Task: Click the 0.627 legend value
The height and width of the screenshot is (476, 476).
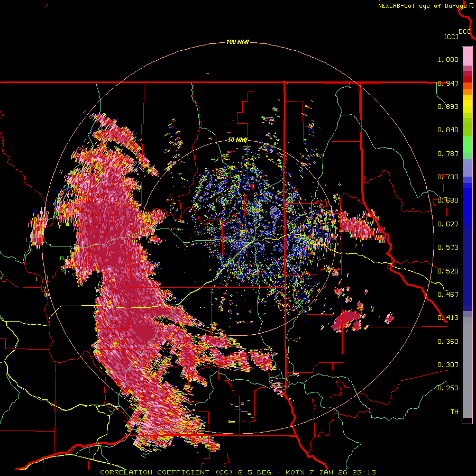Action: click(448, 224)
